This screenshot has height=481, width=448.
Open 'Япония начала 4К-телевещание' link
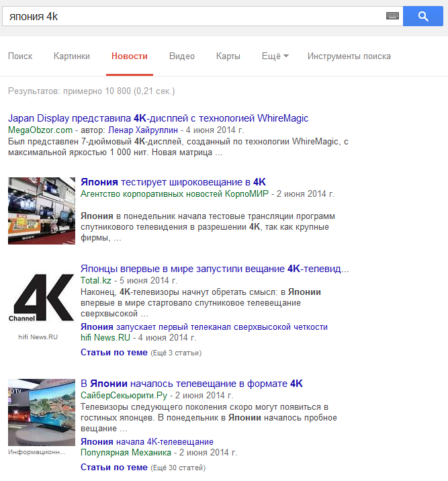(147, 442)
